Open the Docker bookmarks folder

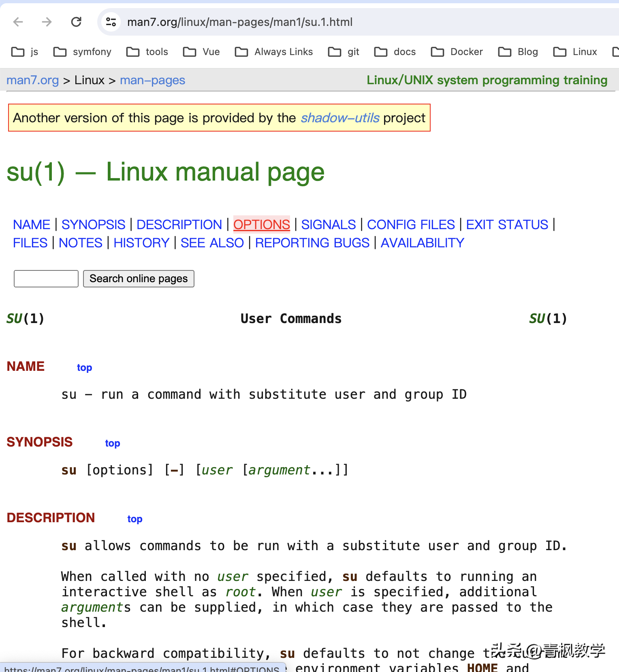pyautogui.click(x=457, y=52)
